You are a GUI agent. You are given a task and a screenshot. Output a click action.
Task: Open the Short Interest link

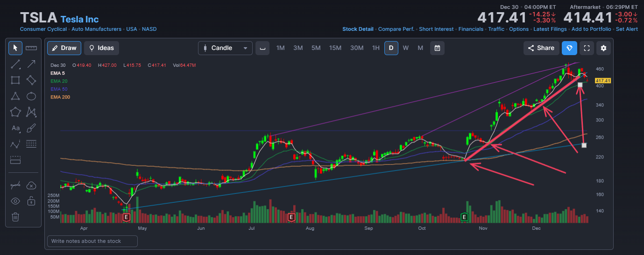[x=436, y=29]
